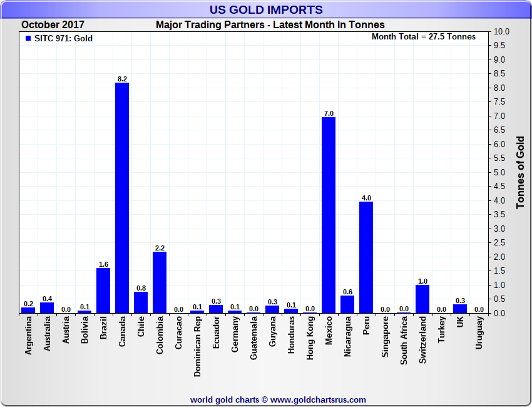Click the Curacao axis label
The image size is (532, 407).
click(178, 332)
